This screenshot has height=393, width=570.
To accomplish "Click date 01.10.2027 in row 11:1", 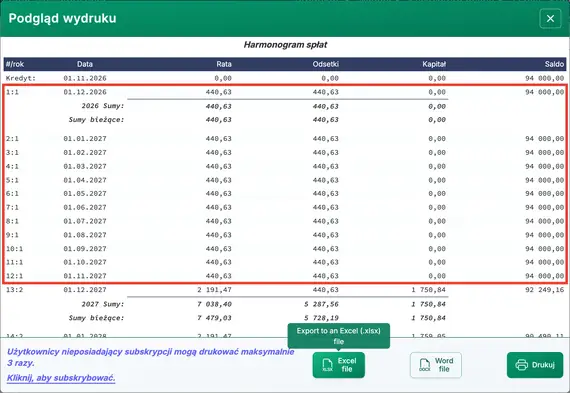I will [x=85, y=262].
